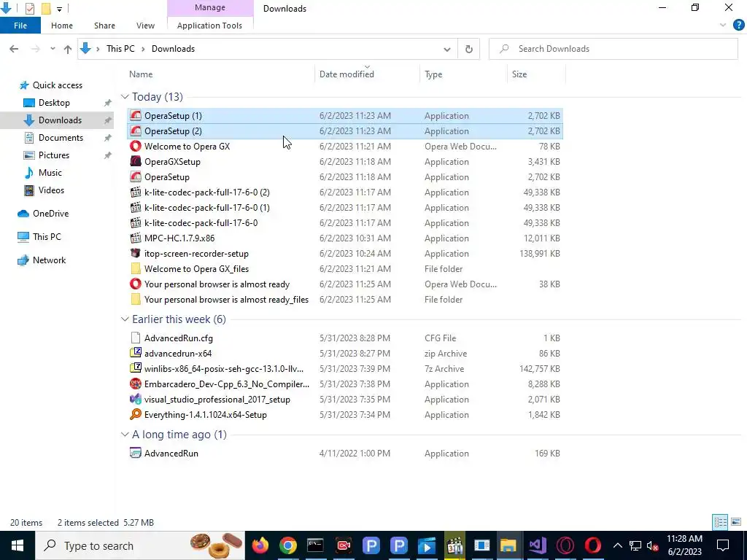
Task: Click the muted volume tray icon
Action: click(653, 545)
